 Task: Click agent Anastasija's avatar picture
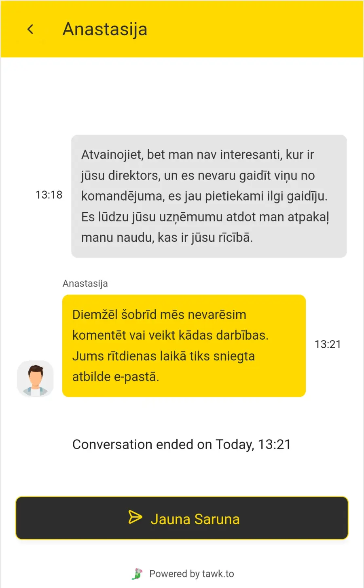coord(35,379)
